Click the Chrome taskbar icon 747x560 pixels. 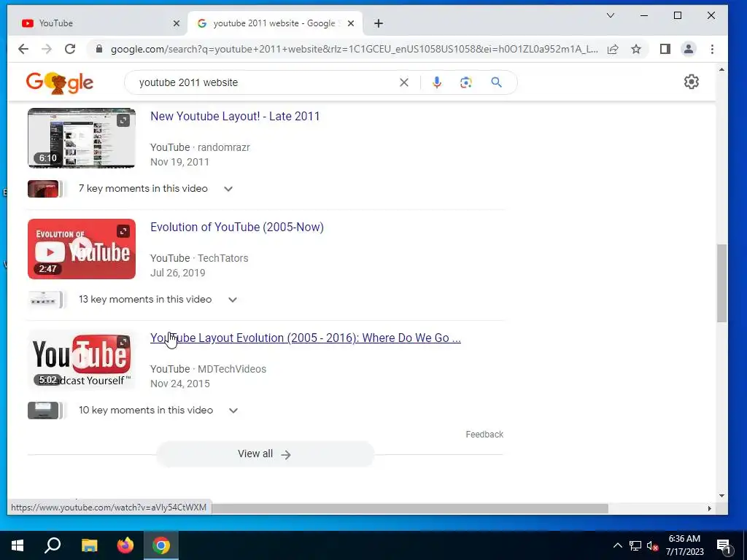click(x=161, y=545)
